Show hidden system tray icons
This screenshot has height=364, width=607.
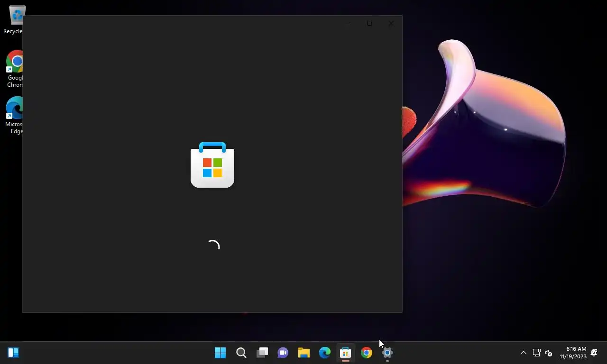tap(523, 353)
